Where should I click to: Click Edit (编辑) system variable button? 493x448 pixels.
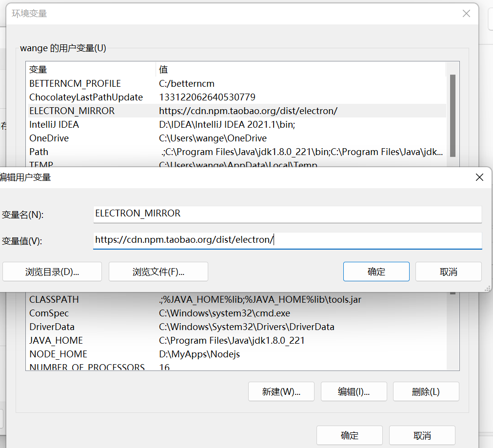354,391
